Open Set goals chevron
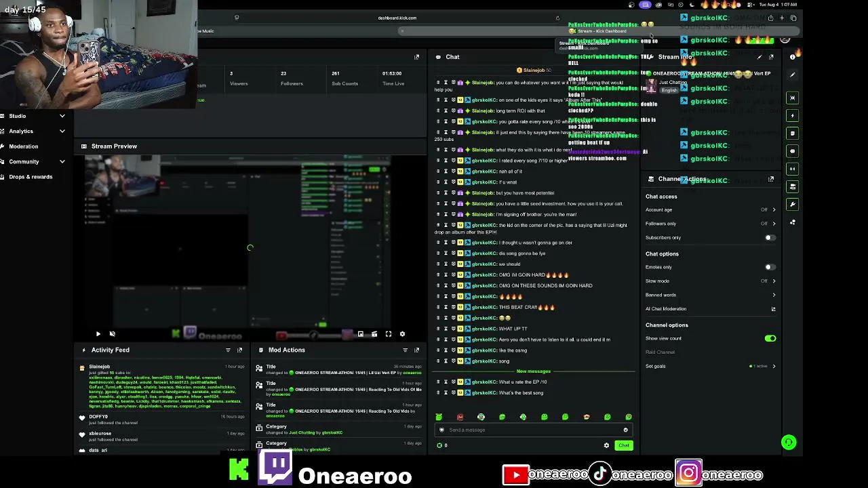868x488 pixels. [774, 367]
